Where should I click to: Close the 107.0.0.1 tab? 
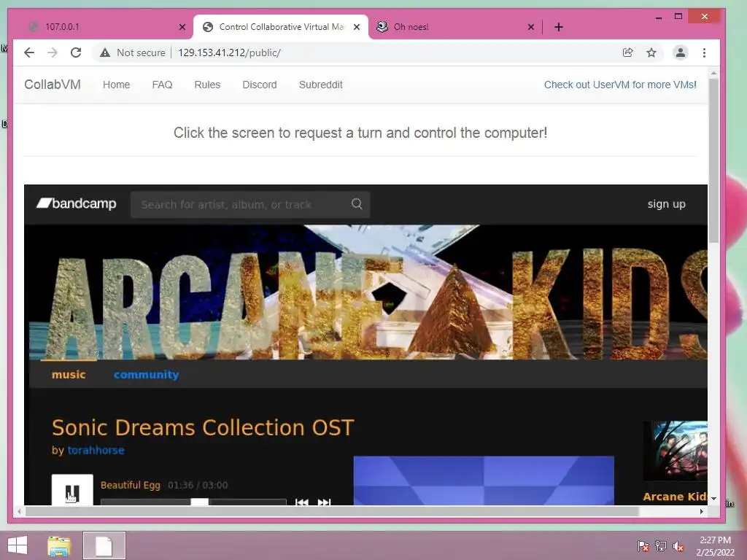[x=182, y=27]
